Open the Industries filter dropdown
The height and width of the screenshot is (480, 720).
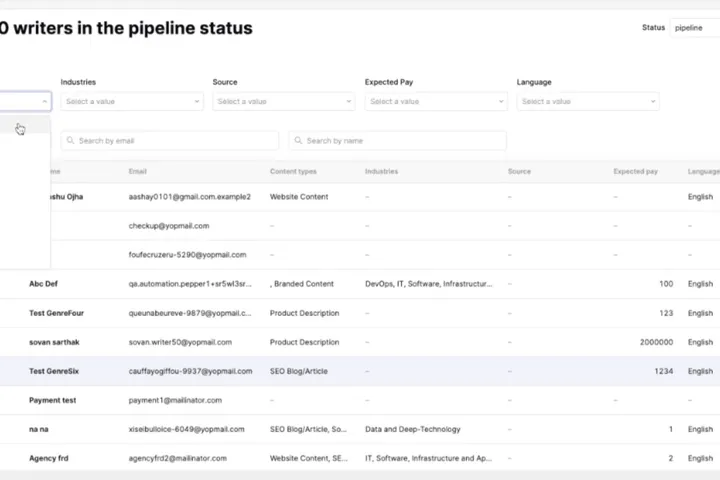click(132, 102)
